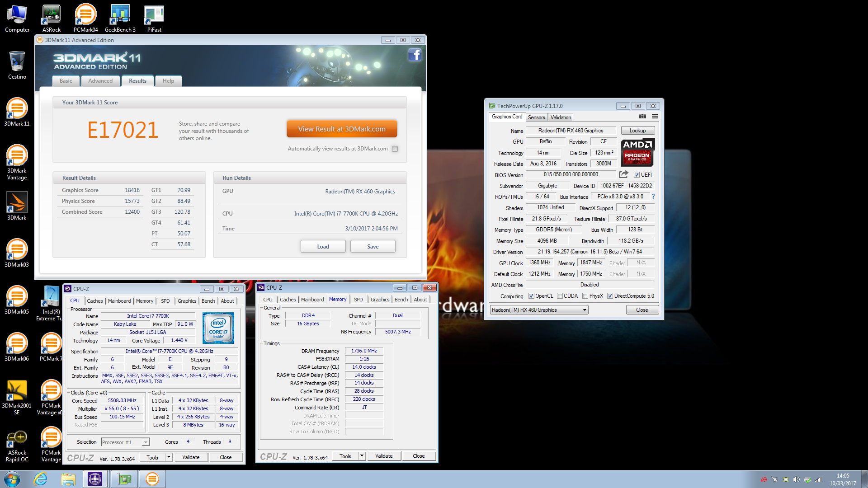Launch 3DMark 11 desktop shortcut

tap(17, 112)
